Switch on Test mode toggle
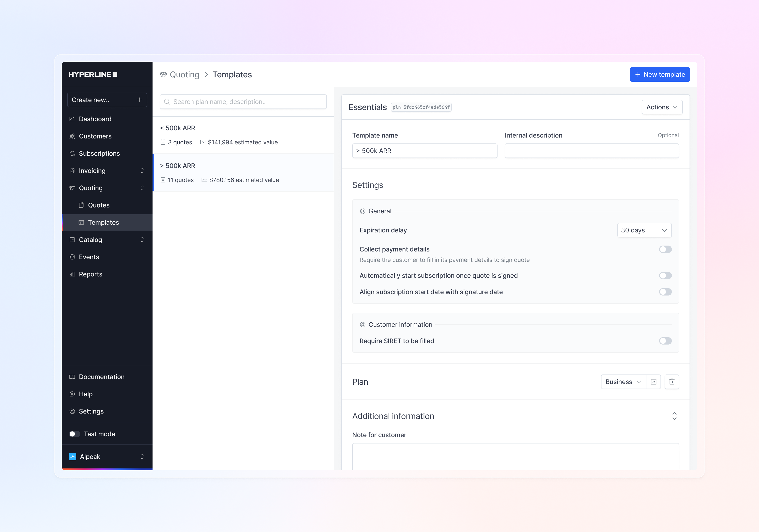The image size is (759, 532). click(74, 434)
